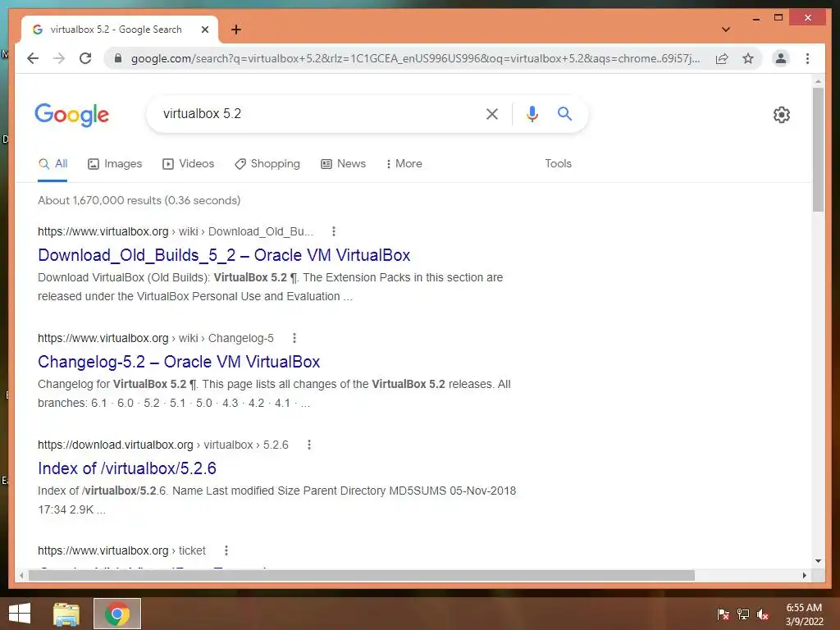Open the Windows Start menu

[x=20, y=614]
